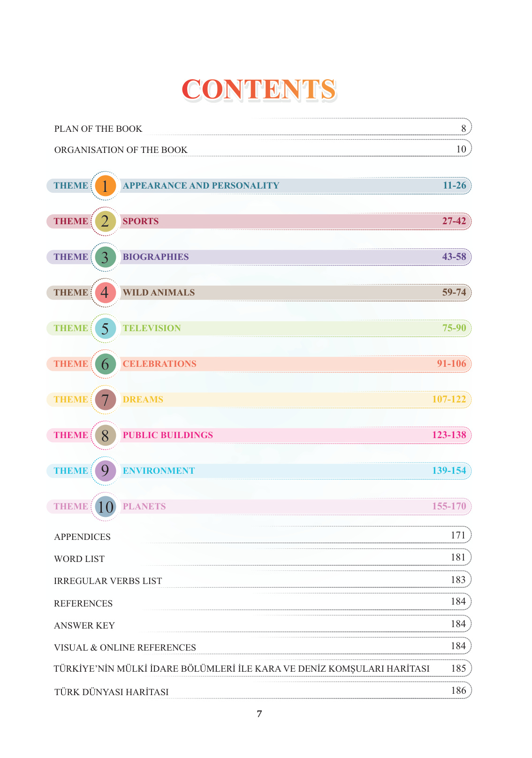Click the light blue Theme 5 circle
Image resolution: width=532 pixels, height=758 pixels.
click(105, 328)
